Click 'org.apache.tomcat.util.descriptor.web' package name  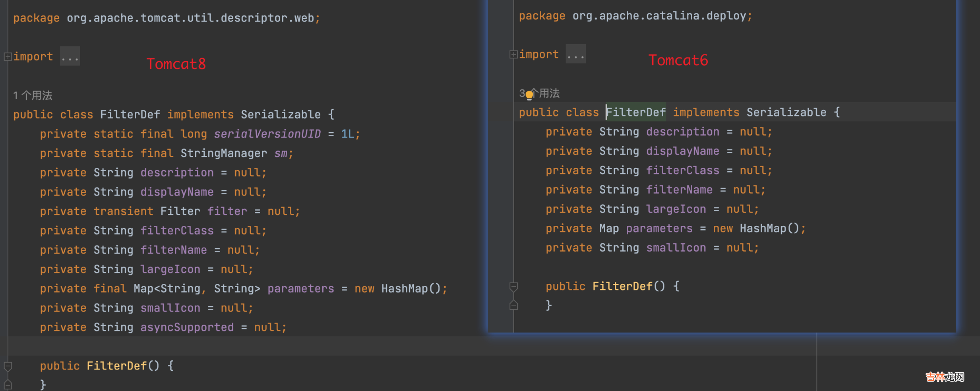tap(190, 18)
